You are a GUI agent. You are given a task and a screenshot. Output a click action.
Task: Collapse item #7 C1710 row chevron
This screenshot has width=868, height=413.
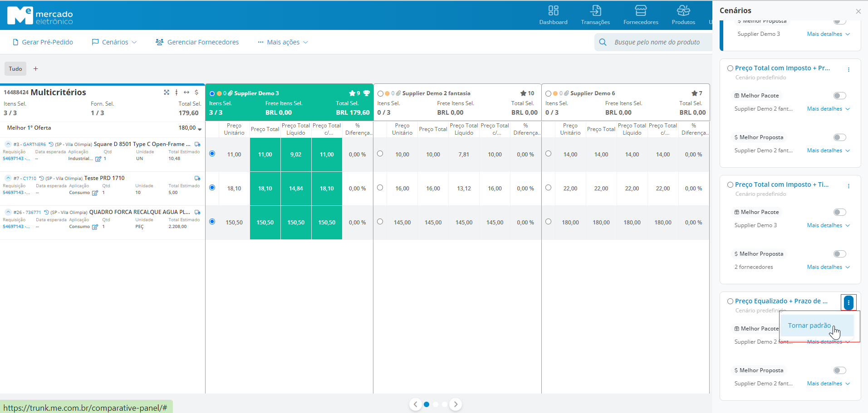8,178
